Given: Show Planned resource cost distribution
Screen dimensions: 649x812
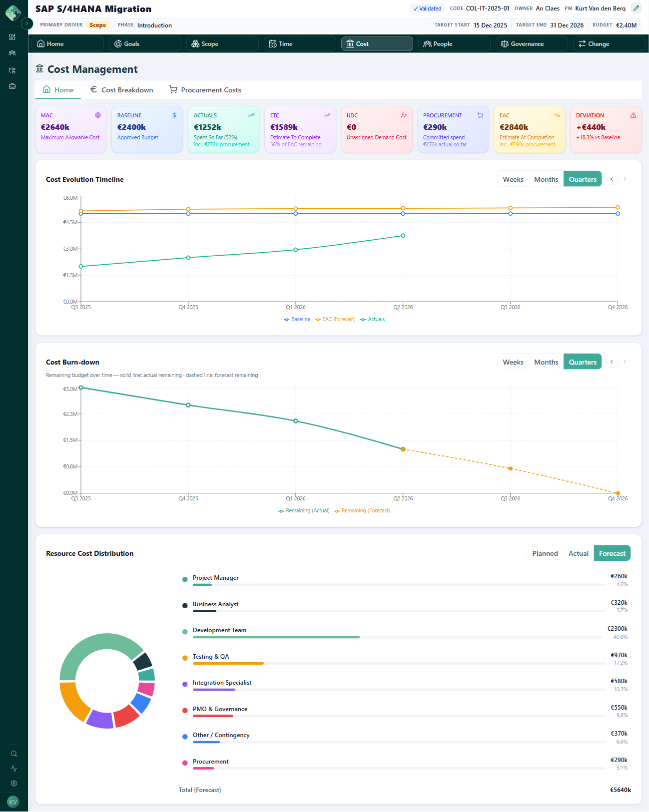Looking at the screenshot, I should (x=545, y=553).
